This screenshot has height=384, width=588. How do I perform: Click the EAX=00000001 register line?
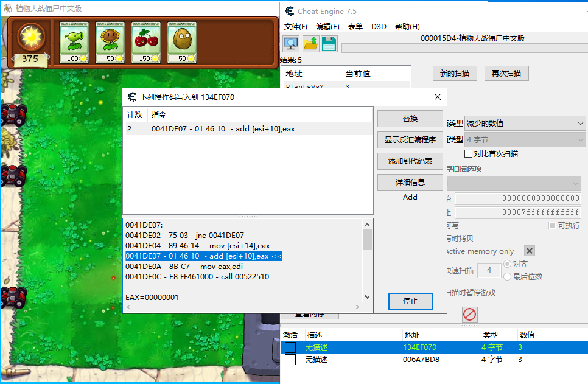click(x=152, y=298)
